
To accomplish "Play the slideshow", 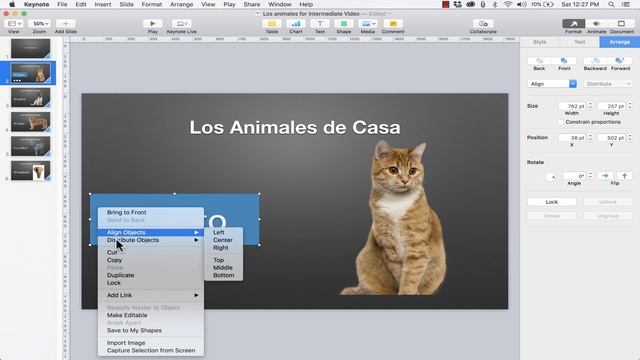I will (x=153, y=24).
